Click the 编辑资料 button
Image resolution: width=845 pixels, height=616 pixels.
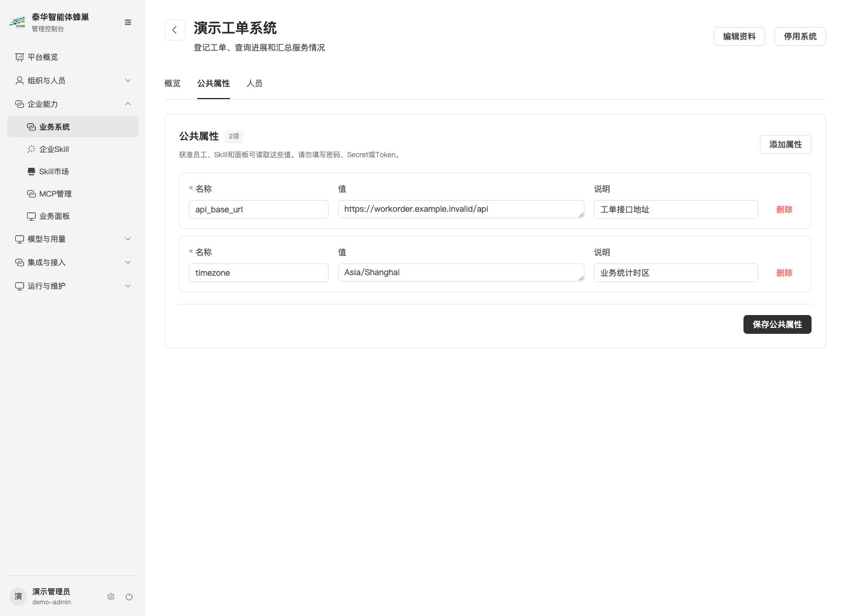coord(739,36)
